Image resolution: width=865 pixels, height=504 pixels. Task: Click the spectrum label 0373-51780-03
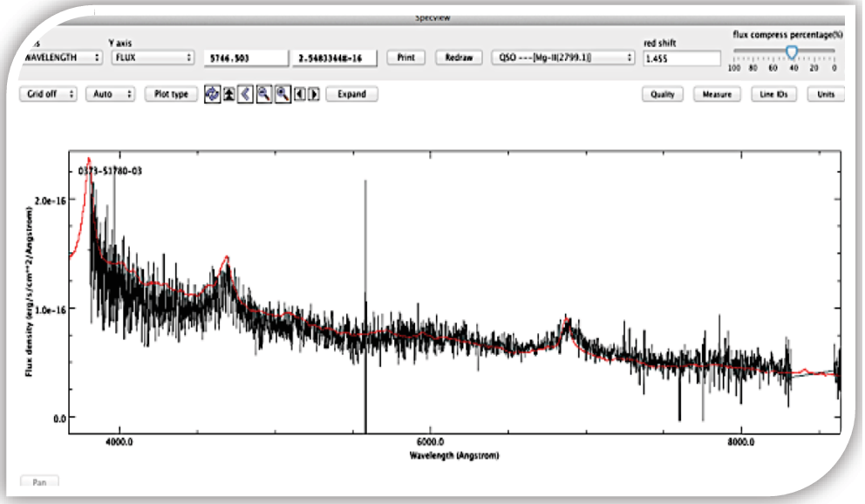point(110,171)
